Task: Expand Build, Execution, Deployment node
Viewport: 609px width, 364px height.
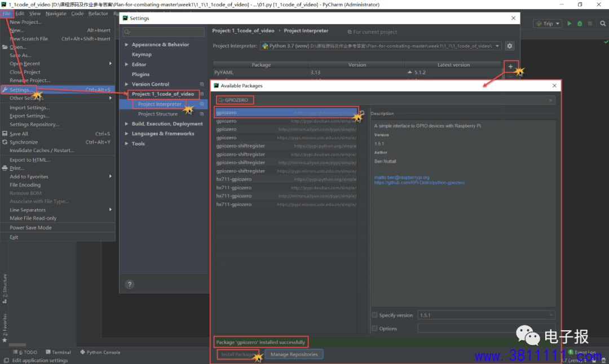Action: [127, 124]
